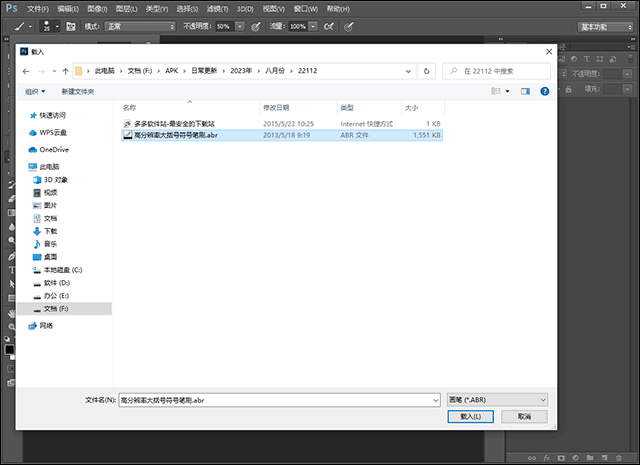
Task: Select 快速访问 in the sidebar
Action: (52, 116)
